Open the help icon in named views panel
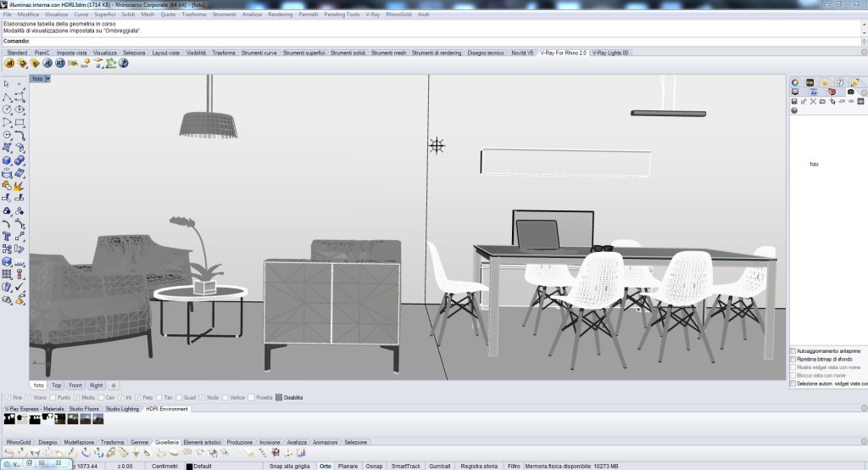The width and height of the screenshot is (868, 470). [x=793, y=110]
